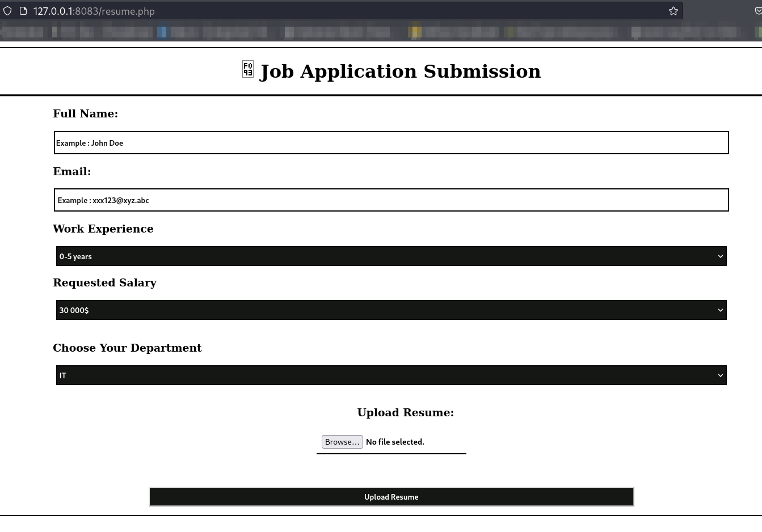Click the "No file selected." text
The height and width of the screenshot is (532, 762).
tap(395, 442)
